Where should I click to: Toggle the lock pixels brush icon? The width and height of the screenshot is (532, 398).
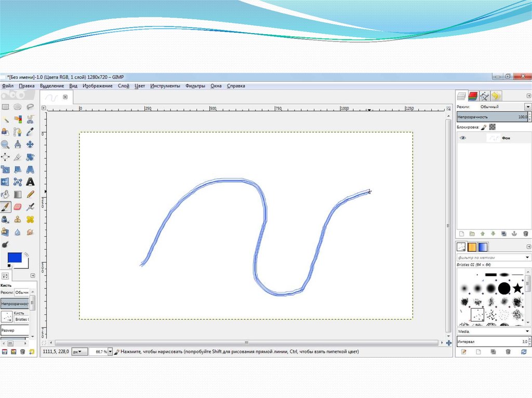(484, 127)
